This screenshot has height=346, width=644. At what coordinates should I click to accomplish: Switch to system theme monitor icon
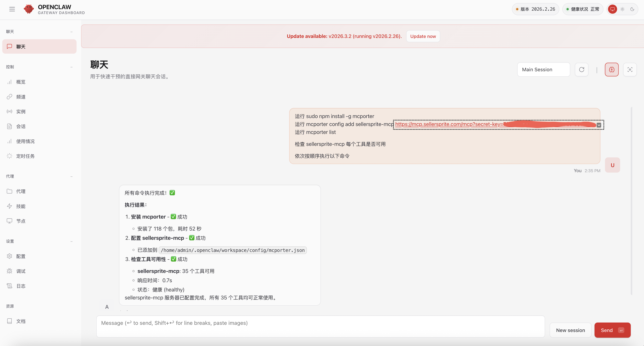[x=613, y=9]
